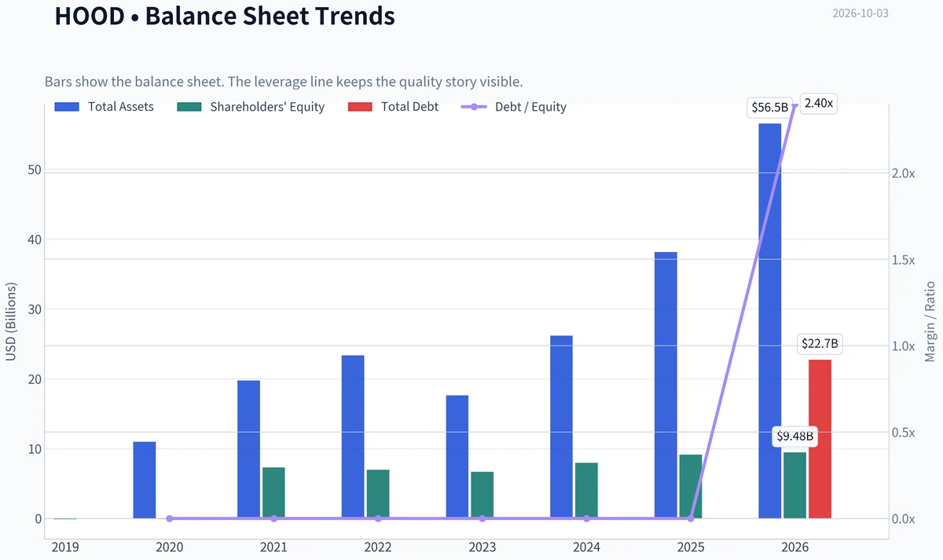Select the $9.48B data label

tap(795, 436)
